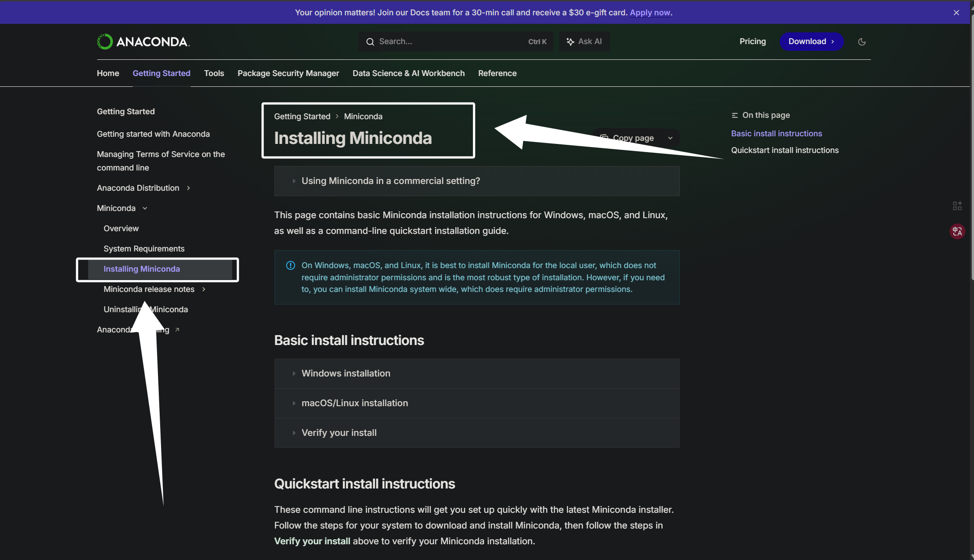Click the Ask AI sparkle icon
The width and height of the screenshot is (974, 560).
tap(570, 41)
